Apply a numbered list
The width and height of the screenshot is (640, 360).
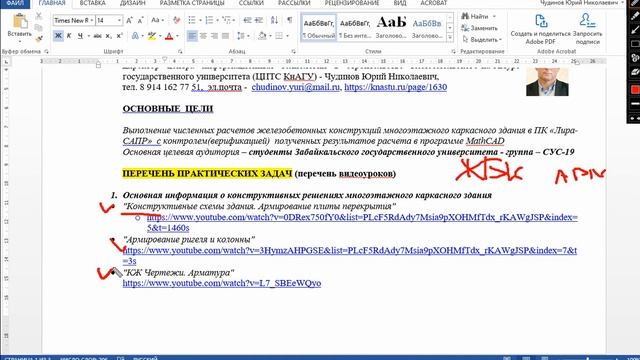[209, 20]
